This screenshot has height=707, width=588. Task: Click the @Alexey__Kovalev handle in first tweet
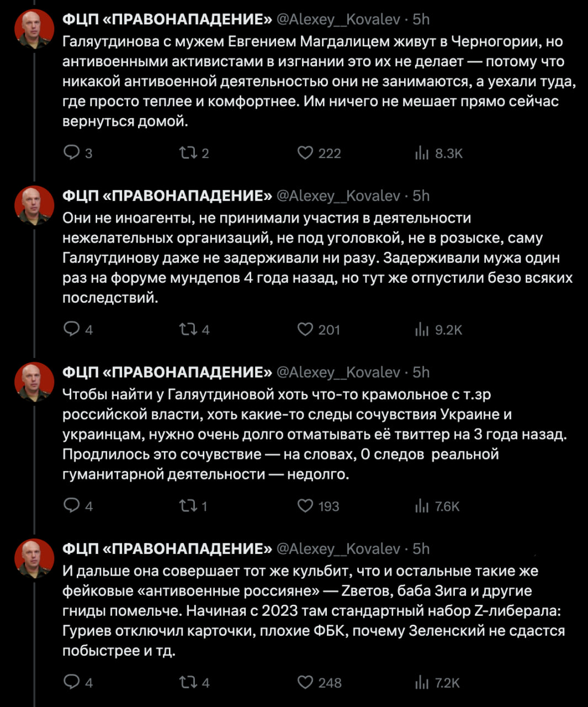click(337, 20)
